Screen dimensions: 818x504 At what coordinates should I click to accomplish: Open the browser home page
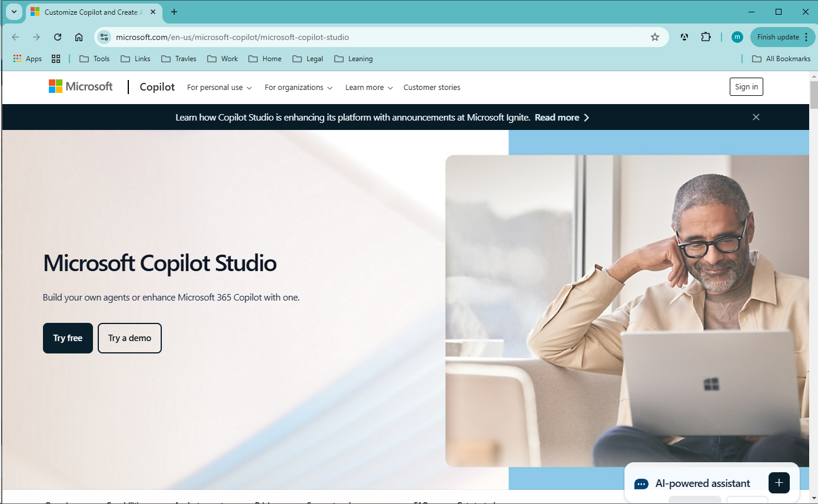79,37
